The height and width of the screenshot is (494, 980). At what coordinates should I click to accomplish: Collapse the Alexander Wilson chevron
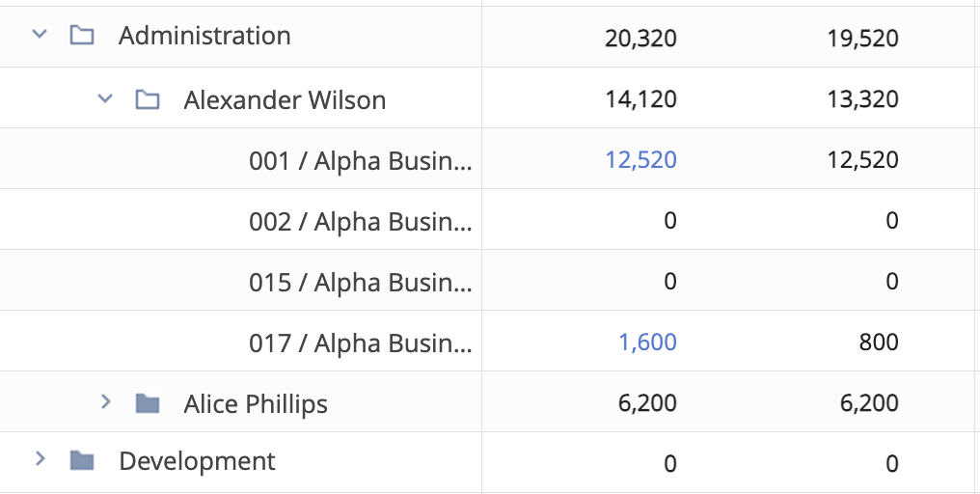(x=105, y=98)
